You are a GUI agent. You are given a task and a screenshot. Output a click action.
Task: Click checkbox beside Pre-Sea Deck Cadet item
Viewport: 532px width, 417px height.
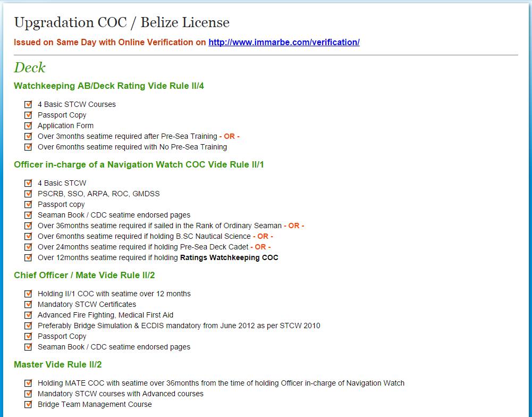tap(28, 247)
